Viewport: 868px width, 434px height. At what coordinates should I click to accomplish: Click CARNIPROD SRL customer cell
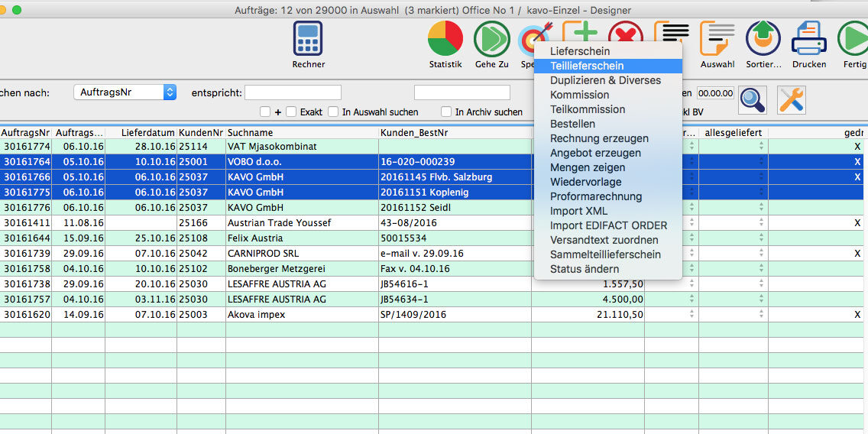tap(303, 254)
